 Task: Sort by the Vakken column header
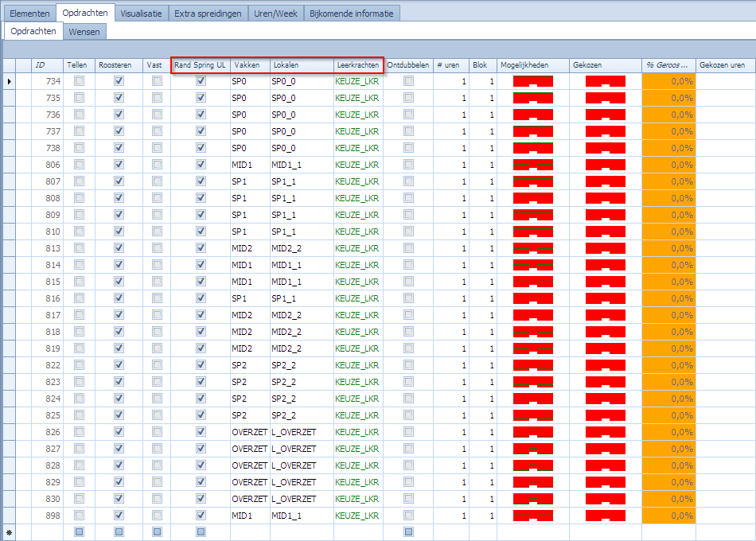click(x=250, y=65)
